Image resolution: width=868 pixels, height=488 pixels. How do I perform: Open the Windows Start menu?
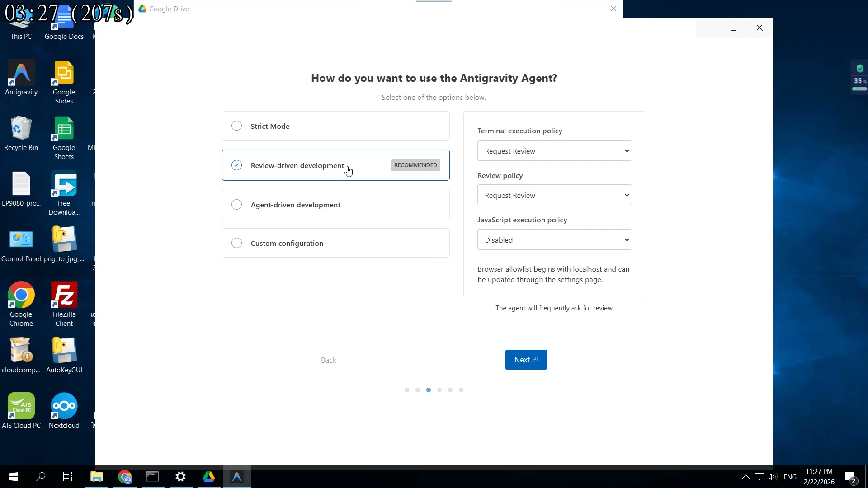tap(13, 477)
